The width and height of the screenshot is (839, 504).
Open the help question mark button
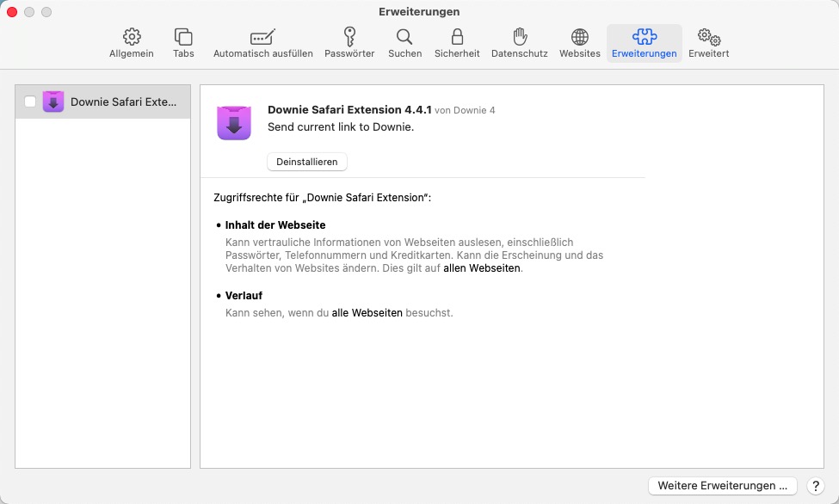click(815, 486)
